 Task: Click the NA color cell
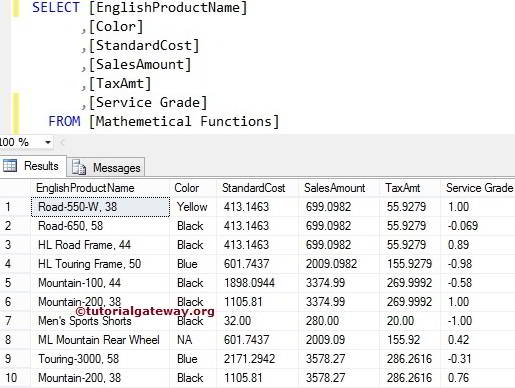[193, 340]
